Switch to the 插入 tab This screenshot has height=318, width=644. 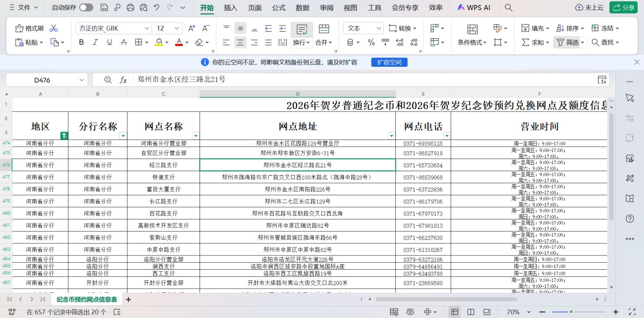[231, 8]
